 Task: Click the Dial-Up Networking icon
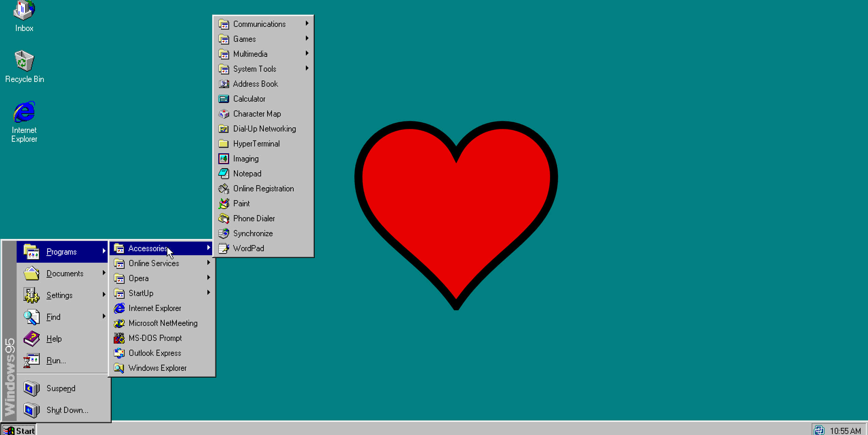coord(223,129)
